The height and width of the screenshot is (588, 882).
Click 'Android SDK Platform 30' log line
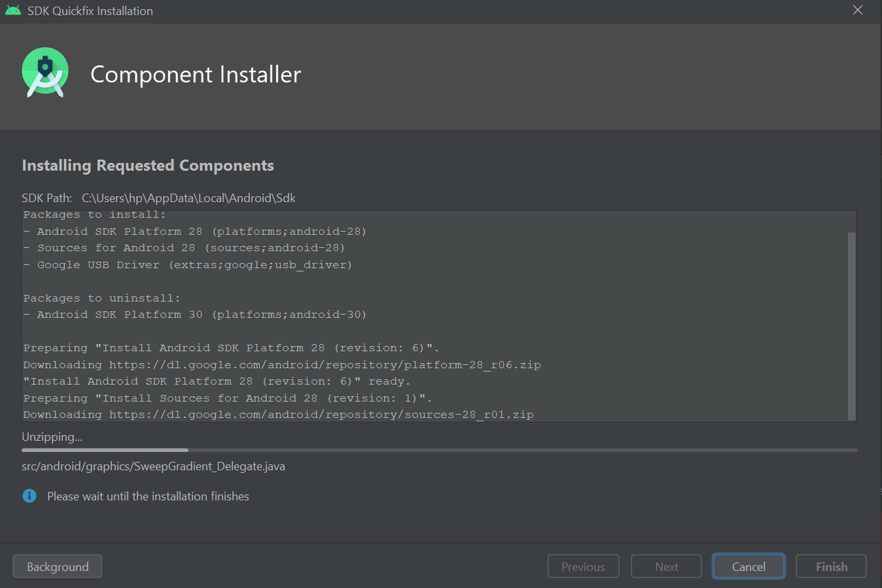coord(195,315)
